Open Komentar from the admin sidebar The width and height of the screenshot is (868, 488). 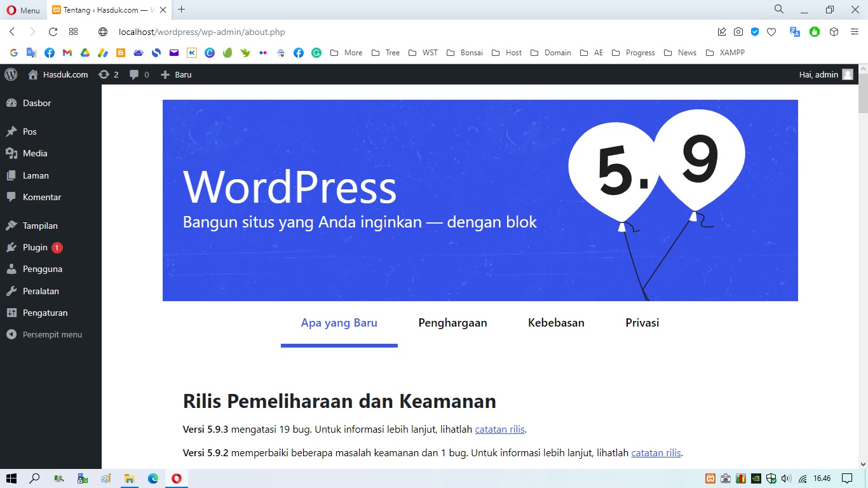click(x=42, y=197)
